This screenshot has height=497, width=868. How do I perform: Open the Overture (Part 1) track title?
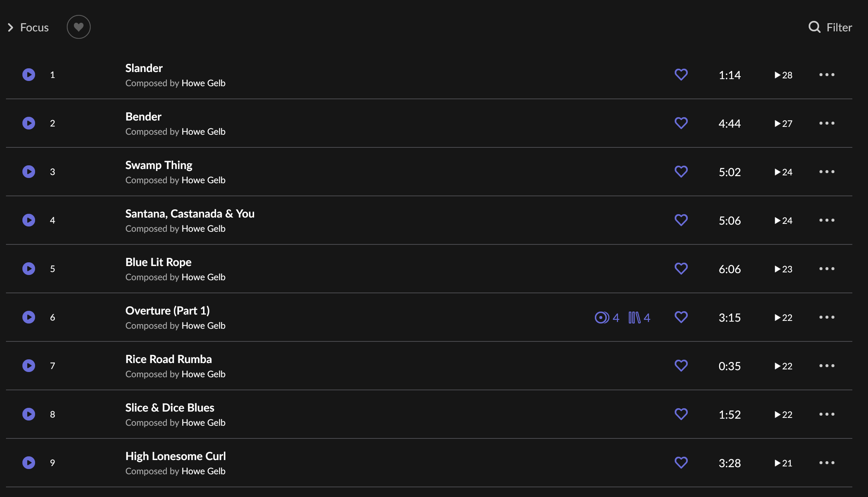[x=168, y=310]
